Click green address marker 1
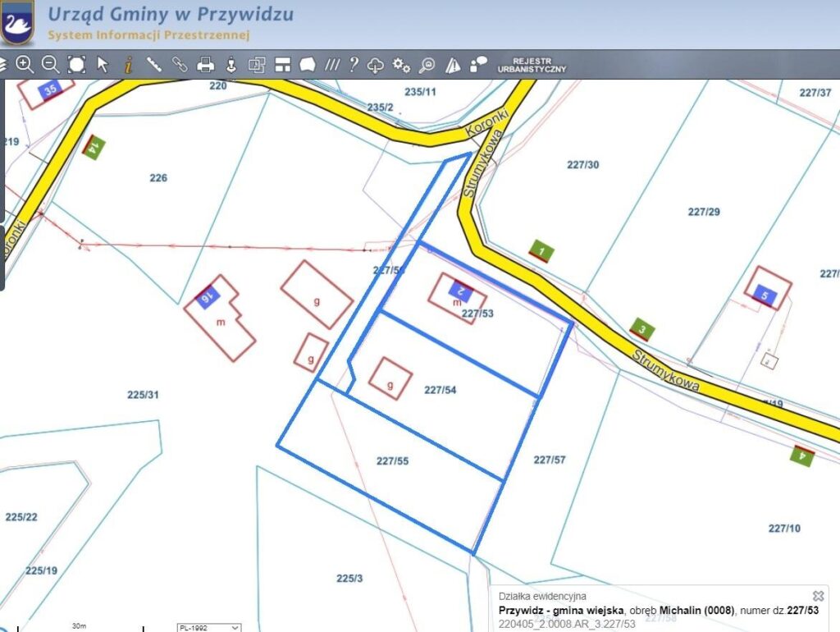This screenshot has height=632, width=840. [x=541, y=251]
